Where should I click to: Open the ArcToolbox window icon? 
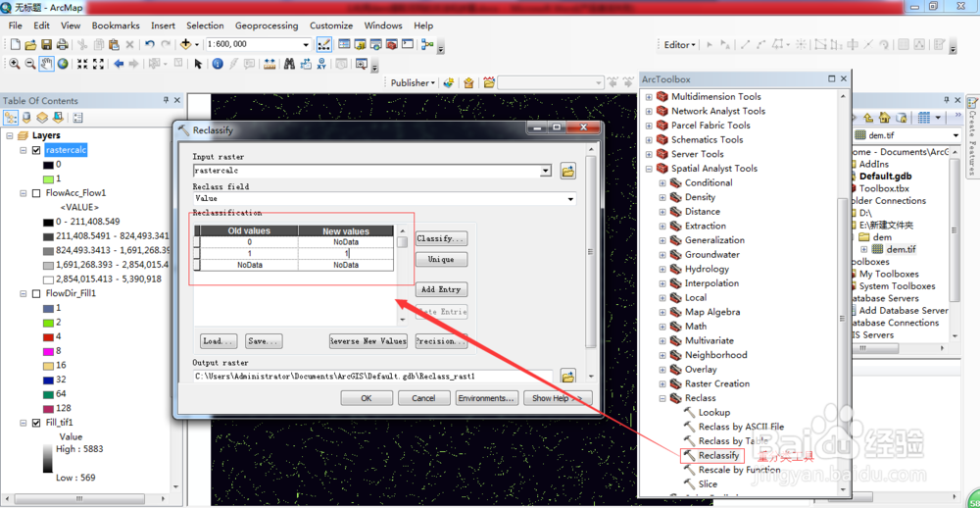click(x=392, y=44)
